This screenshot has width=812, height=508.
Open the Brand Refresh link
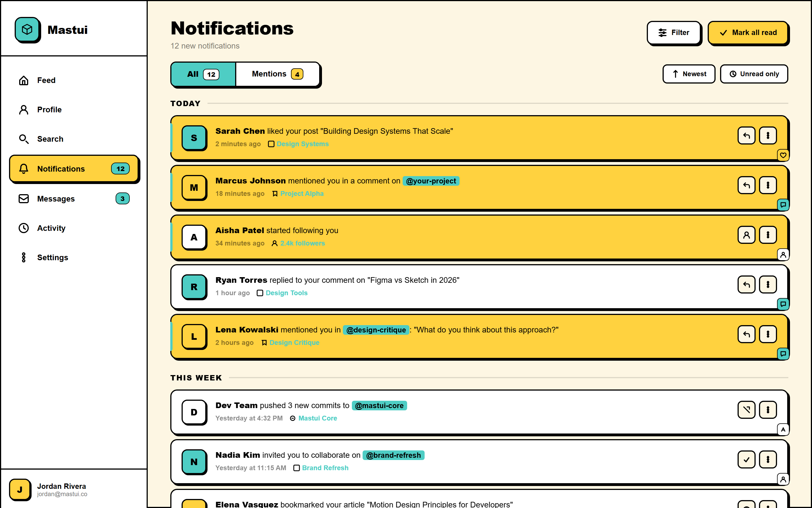coord(325,468)
